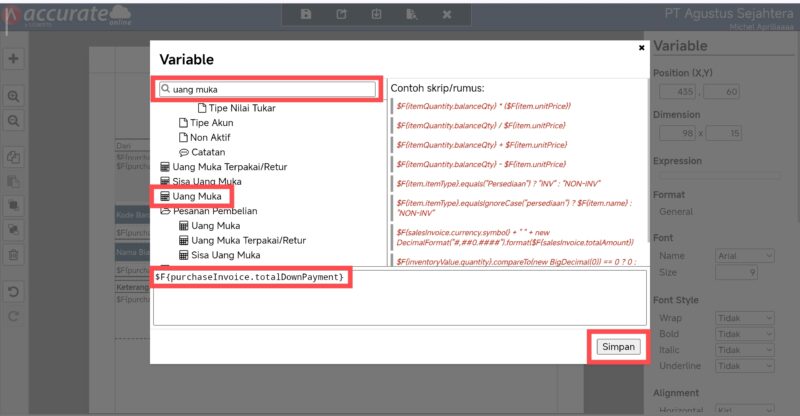Click the undo arrow icon in left sidebar
The image size is (800, 416).
[14, 293]
